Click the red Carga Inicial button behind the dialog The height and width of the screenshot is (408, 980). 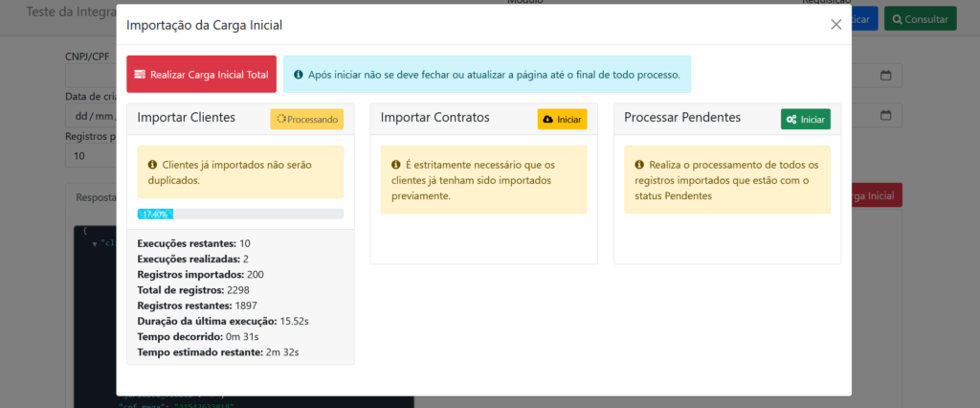point(876,196)
